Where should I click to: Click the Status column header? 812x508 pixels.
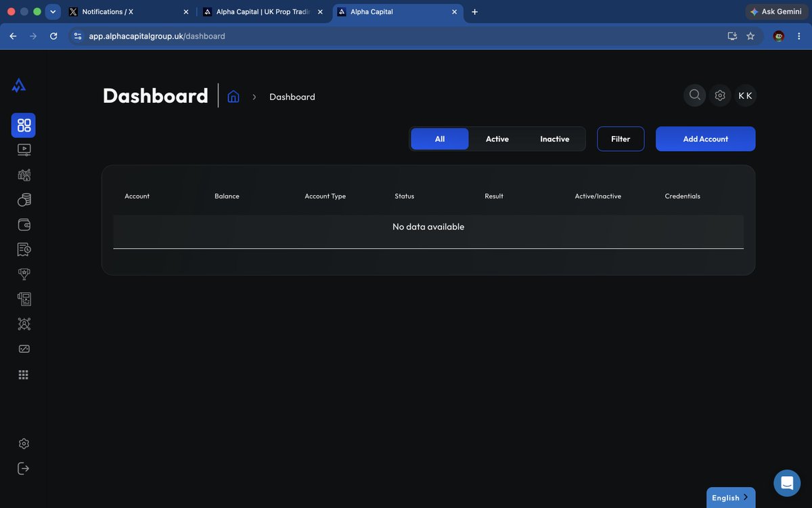pos(405,196)
